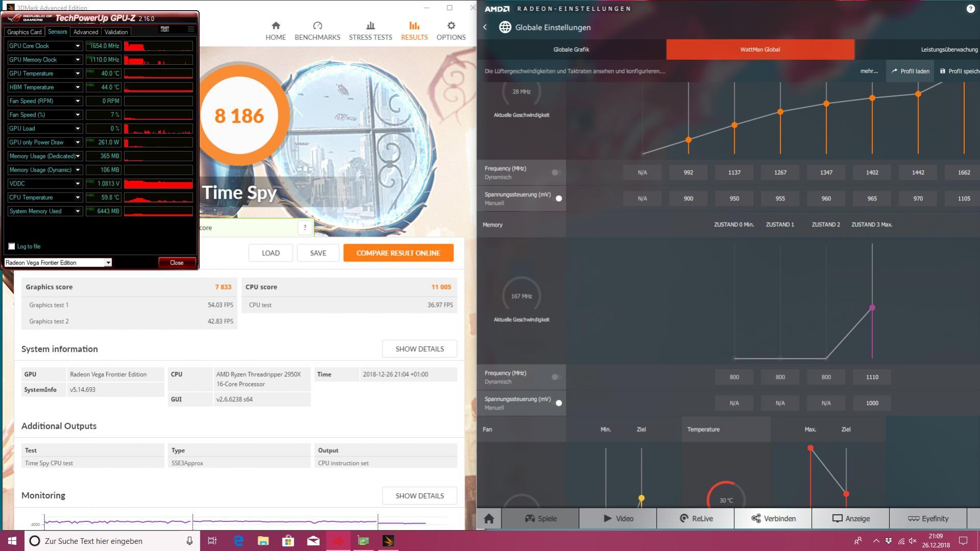The width and height of the screenshot is (980, 551).
Task: Open Fan Speed (RPM) sensor dropdown
Action: 78,101
